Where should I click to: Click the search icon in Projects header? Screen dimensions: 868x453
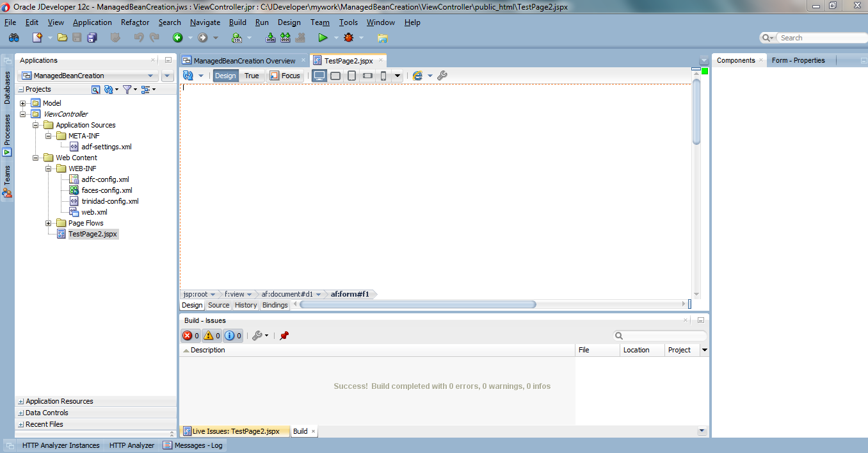[95, 90]
